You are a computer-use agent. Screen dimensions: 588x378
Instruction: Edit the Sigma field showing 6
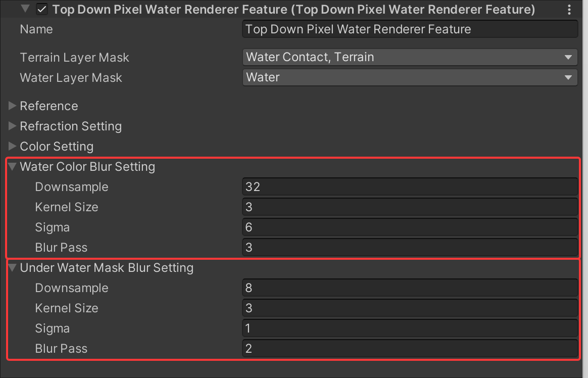coord(409,227)
